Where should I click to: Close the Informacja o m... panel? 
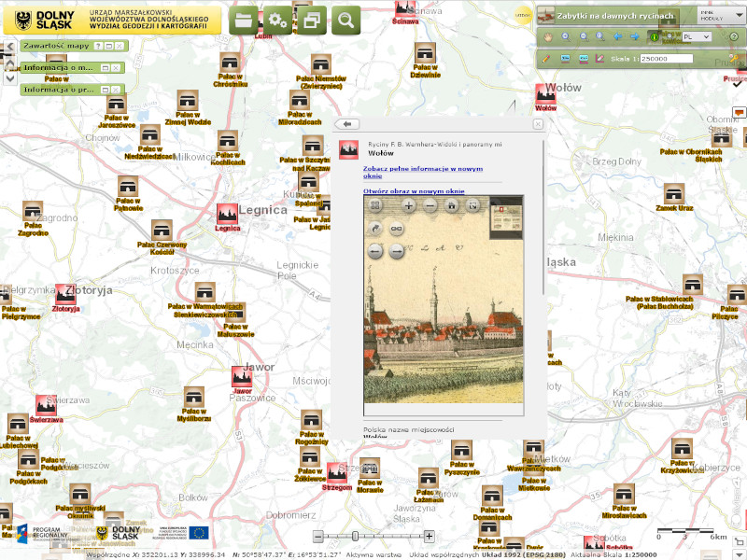(x=116, y=68)
